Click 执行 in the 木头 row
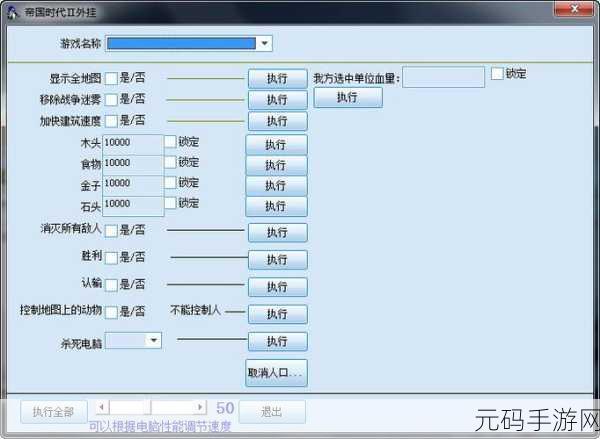 [276, 145]
